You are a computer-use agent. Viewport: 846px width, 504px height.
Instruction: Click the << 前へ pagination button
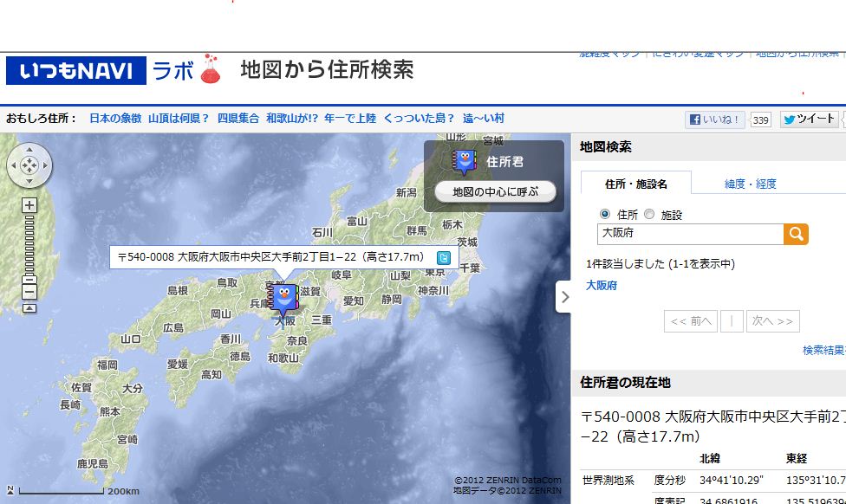click(x=691, y=321)
